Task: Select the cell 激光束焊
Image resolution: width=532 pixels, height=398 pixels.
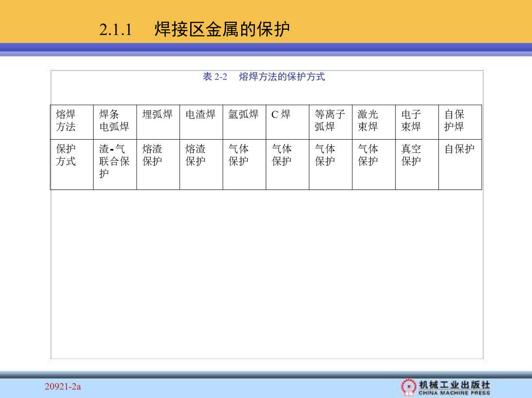Action: [x=374, y=122]
